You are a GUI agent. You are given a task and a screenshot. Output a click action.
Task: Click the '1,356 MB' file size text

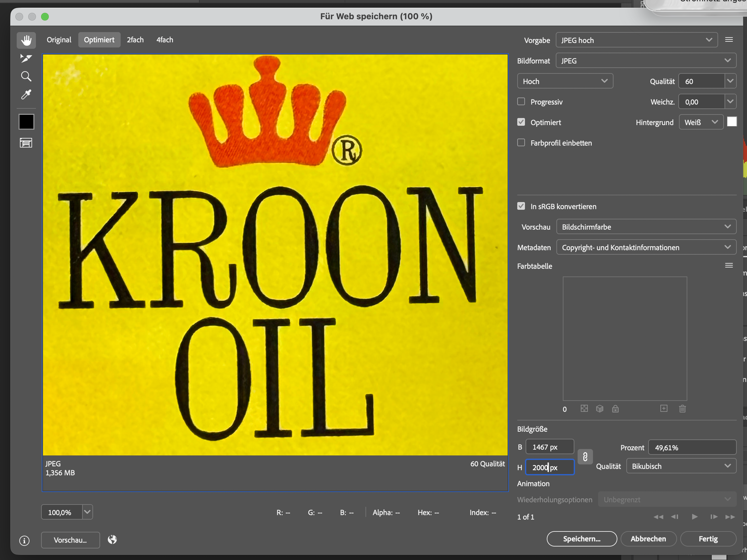click(x=60, y=473)
